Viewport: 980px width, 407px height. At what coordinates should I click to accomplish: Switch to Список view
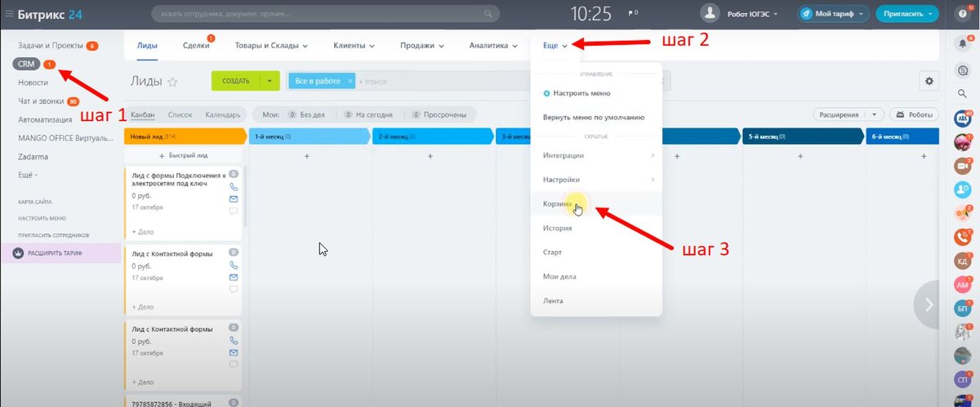(180, 115)
